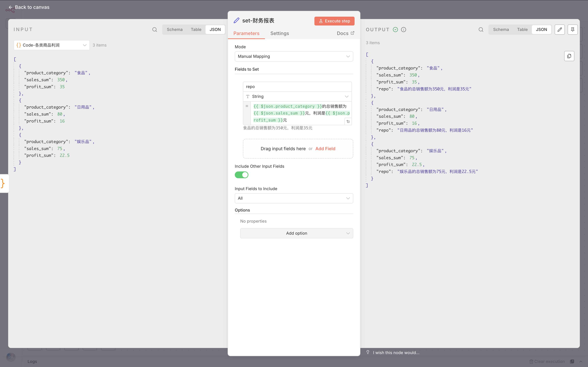588x367 pixels.
Task: Click the search icon in INPUT panel
Action: 154,30
